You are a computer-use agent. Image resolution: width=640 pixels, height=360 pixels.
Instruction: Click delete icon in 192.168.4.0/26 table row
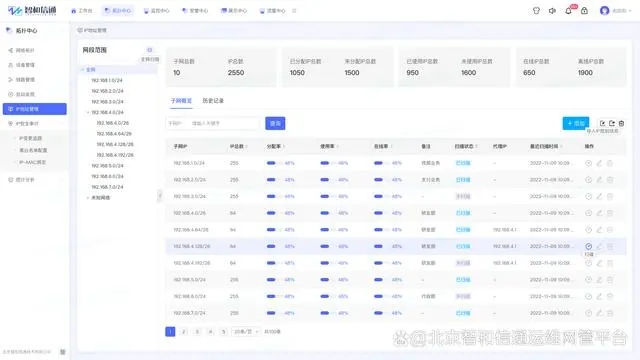point(610,213)
